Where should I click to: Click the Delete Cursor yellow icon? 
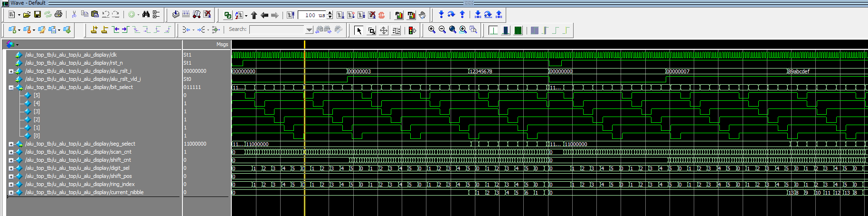pos(104,29)
